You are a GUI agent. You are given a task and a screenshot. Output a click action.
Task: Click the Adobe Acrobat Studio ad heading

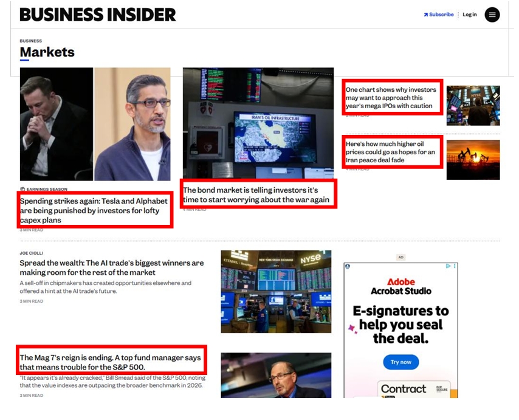[401, 287]
